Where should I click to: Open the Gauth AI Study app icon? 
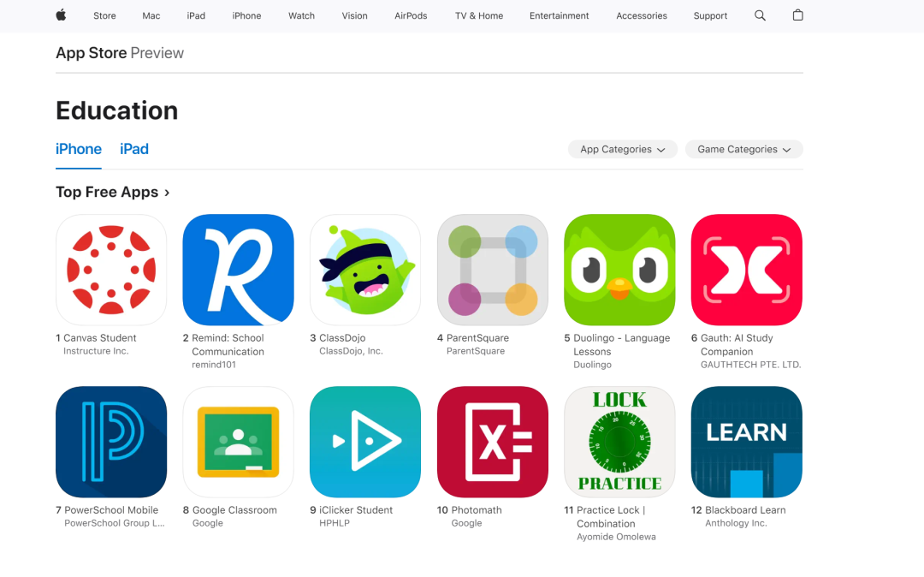(747, 270)
